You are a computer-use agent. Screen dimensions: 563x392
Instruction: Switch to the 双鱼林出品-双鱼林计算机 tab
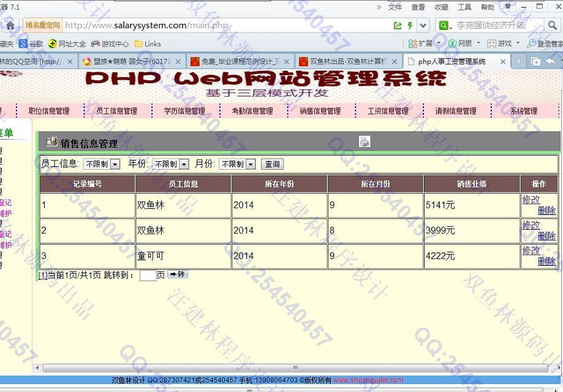pyautogui.click(x=347, y=61)
